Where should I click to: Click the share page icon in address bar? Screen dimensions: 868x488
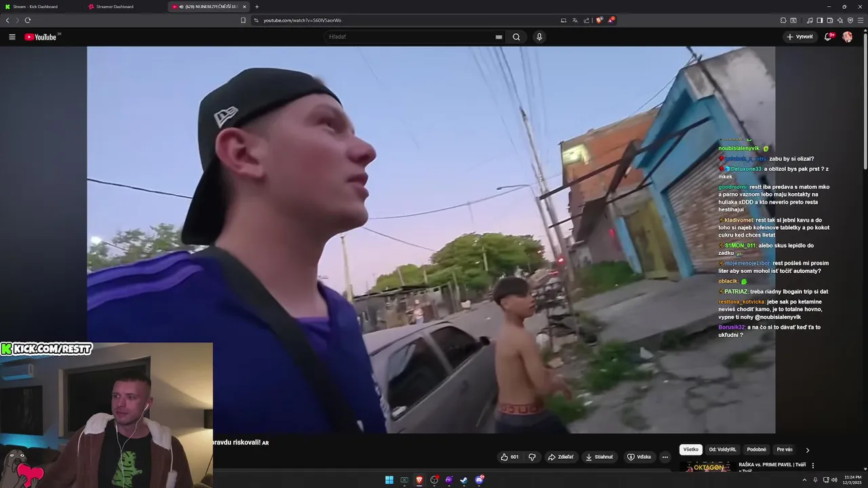coord(587,20)
